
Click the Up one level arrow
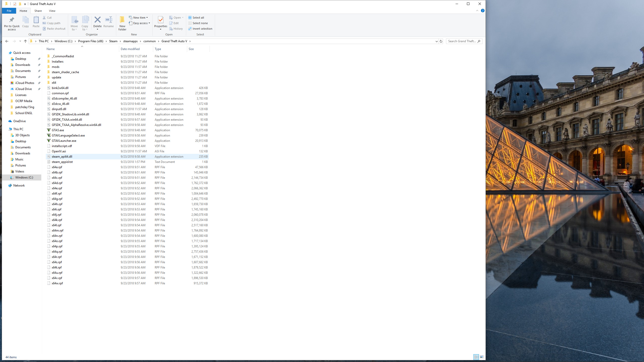(x=25, y=41)
